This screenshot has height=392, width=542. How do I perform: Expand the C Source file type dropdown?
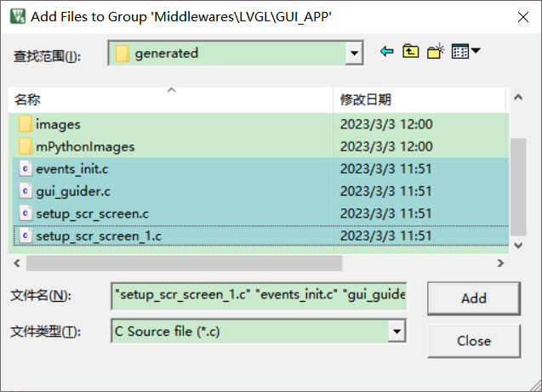point(397,332)
